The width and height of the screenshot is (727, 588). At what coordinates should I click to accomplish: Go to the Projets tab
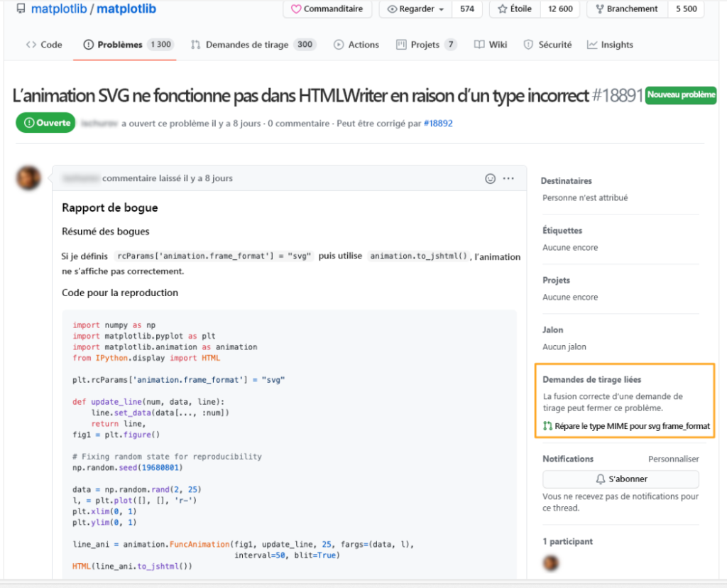(x=425, y=45)
